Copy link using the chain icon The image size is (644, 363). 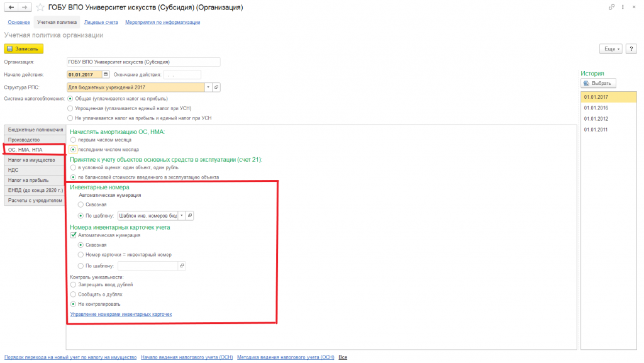611,7
